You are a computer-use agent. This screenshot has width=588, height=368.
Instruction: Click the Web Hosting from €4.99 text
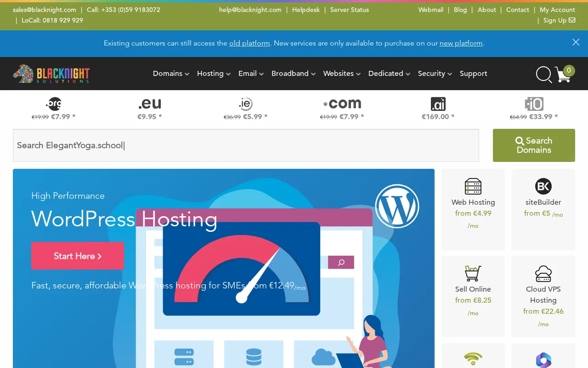click(473, 213)
